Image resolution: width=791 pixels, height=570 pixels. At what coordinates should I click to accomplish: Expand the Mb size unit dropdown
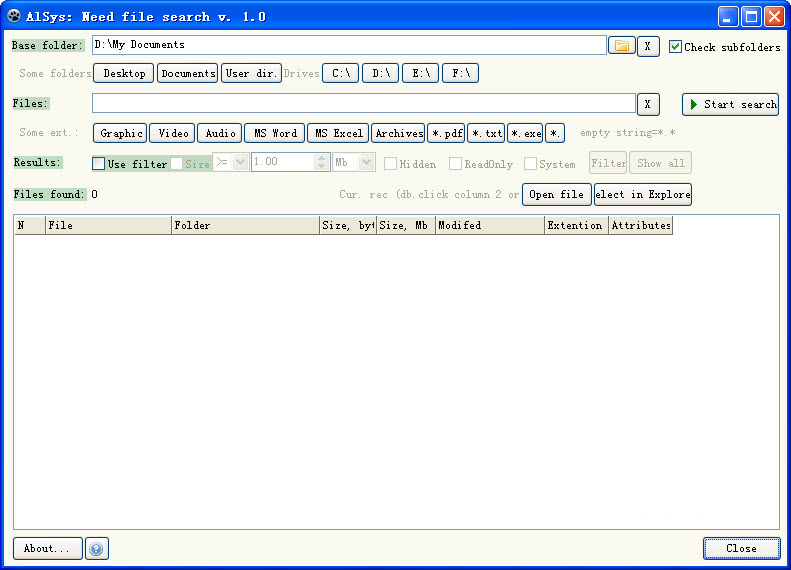pyautogui.click(x=366, y=162)
